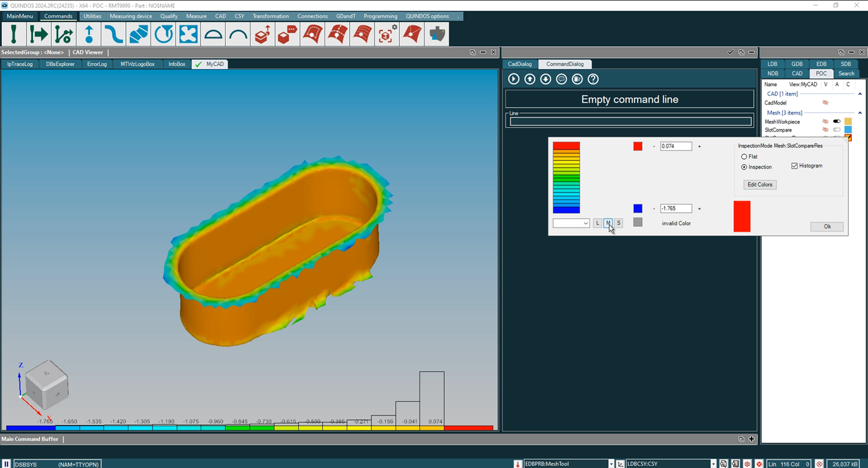Click the thermometer icon in the status bar
Viewport: 868px width, 468px height.
(x=518, y=464)
